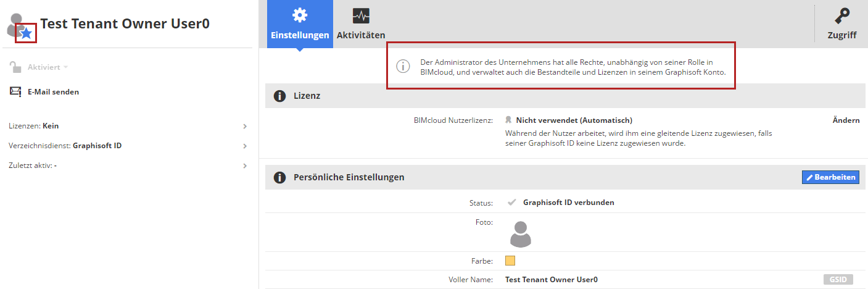Click the blue star administrator badge
Screen dimensions: 868x289
[x=26, y=33]
